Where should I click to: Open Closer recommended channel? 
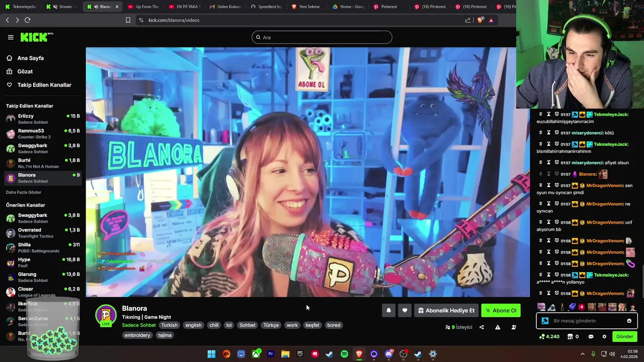coord(43,292)
